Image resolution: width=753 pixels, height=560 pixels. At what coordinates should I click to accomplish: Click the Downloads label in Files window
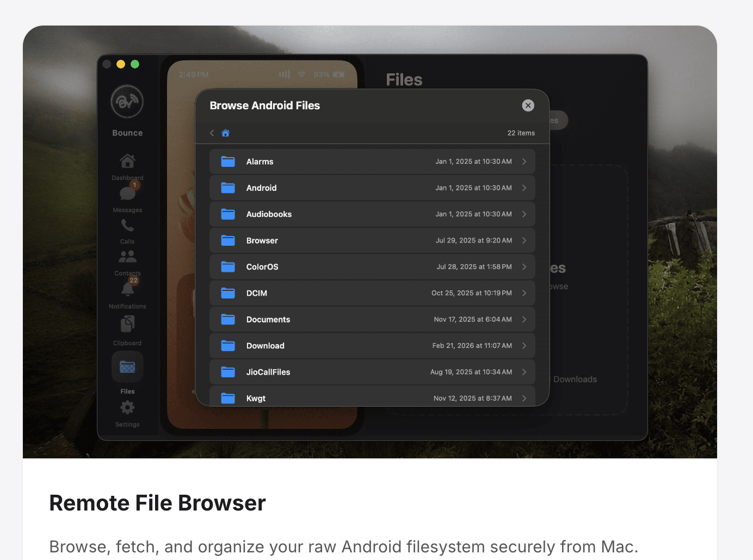[575, 379]
